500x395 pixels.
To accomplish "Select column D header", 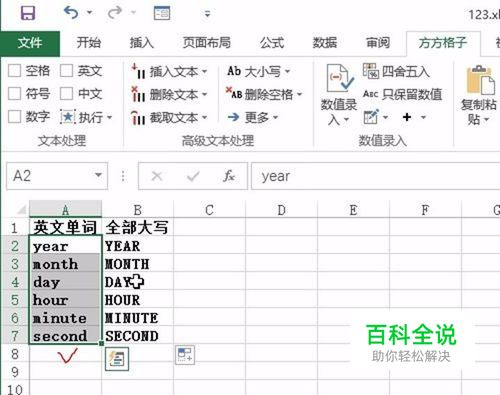I will pos(282,210).
